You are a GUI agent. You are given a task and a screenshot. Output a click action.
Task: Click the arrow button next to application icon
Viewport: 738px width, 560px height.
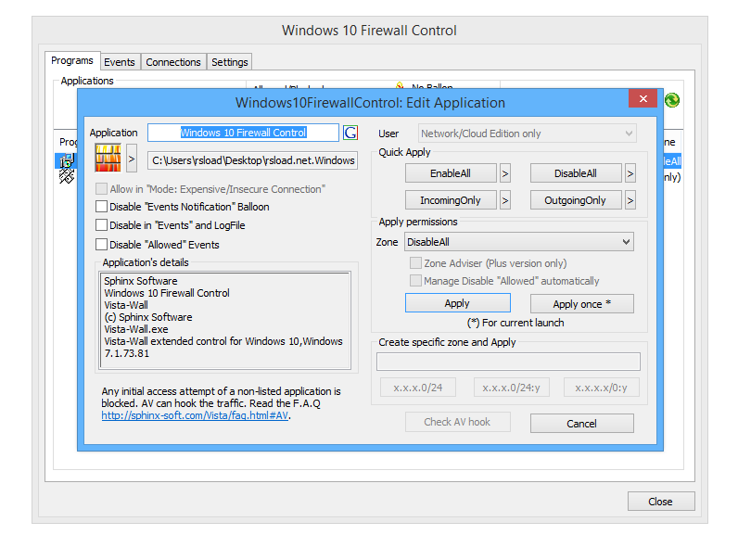tap(132, 159)
